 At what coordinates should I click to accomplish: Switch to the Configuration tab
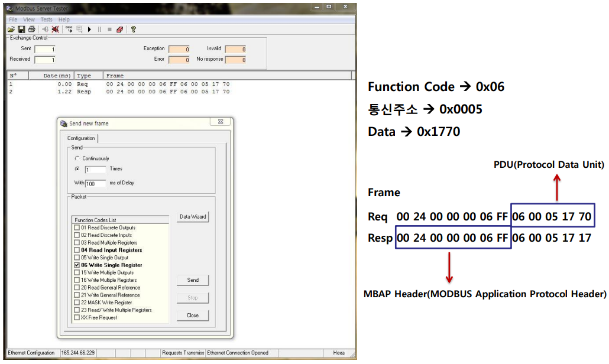[80, 138]
